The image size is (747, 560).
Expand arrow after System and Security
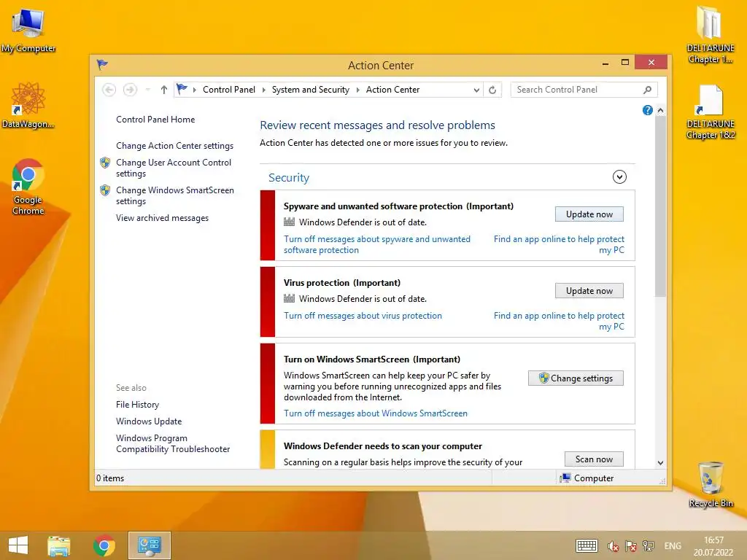(x=357, y=90)
